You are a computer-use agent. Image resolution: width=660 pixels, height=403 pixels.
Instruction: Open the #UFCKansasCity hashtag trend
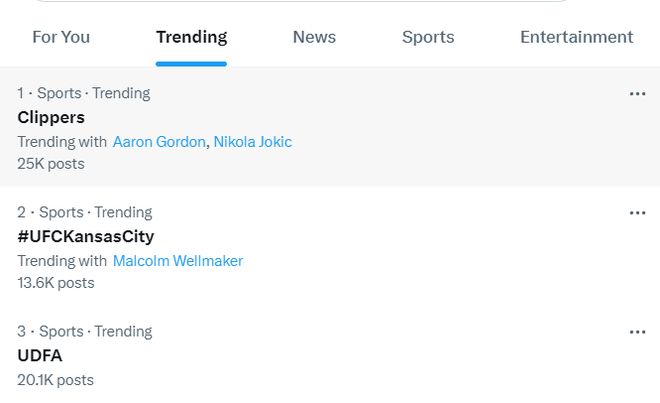click(86, 237)
